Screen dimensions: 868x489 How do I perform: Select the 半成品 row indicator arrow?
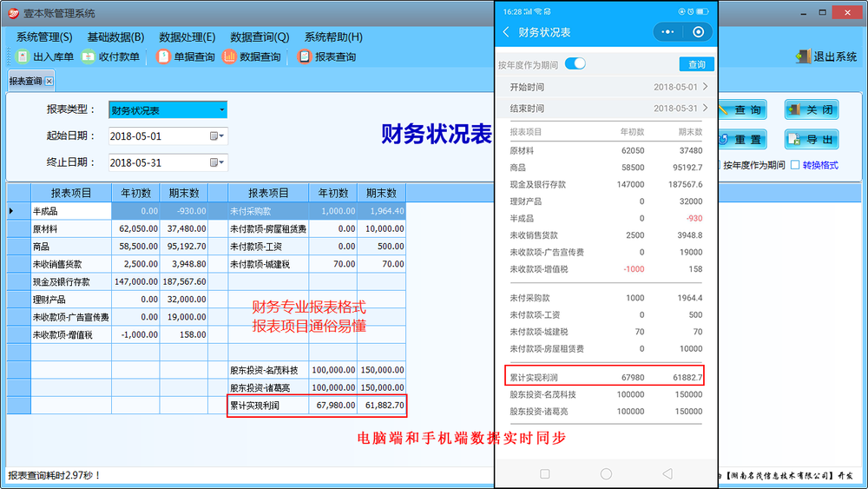[x=11, y=211]
